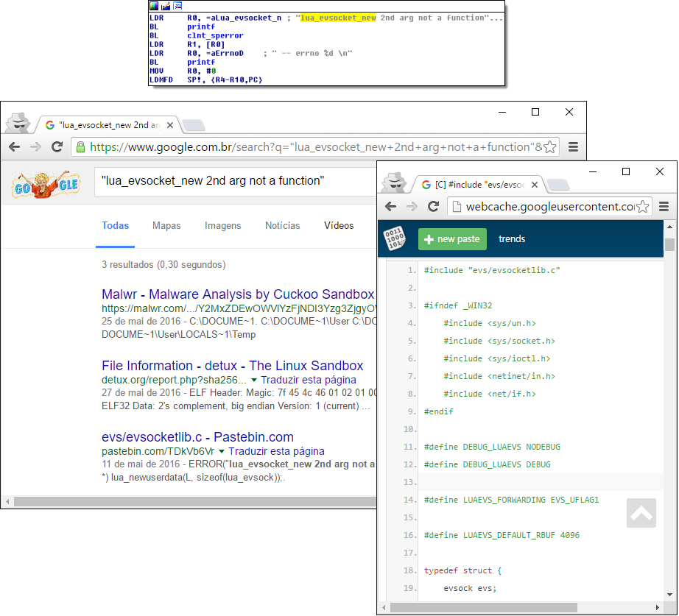
Task: Click the webcache horizontal scrollbar thumb
Action: 484,607
